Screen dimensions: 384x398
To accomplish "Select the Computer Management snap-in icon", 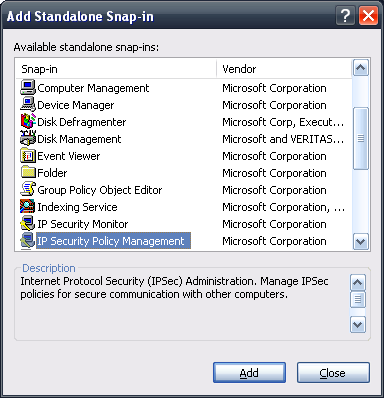I will click(x=28, y=88).
